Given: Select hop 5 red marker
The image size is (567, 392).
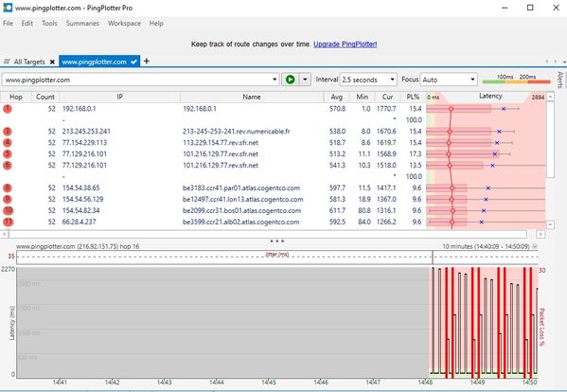Looking at the screenshot, I should [8, 153].
